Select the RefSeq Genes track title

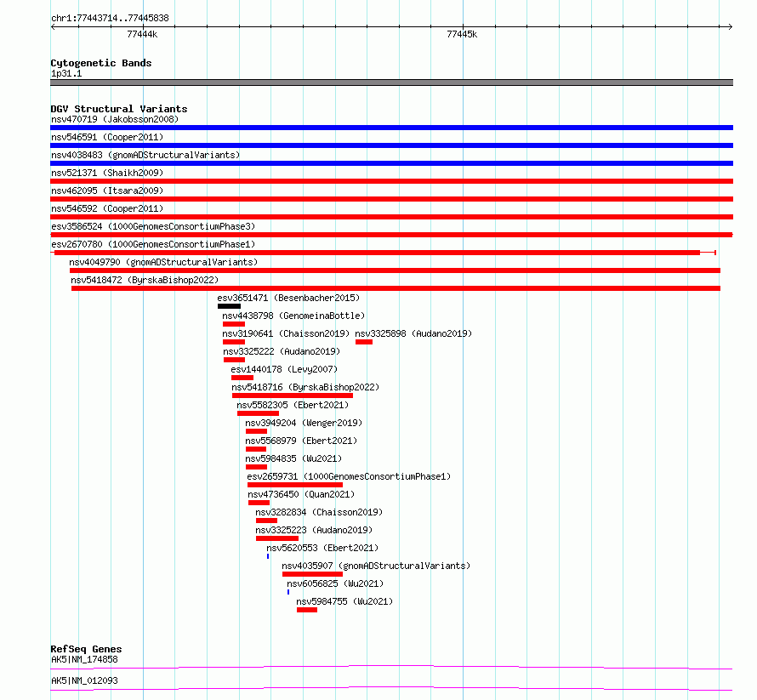(x=86, y=649)
